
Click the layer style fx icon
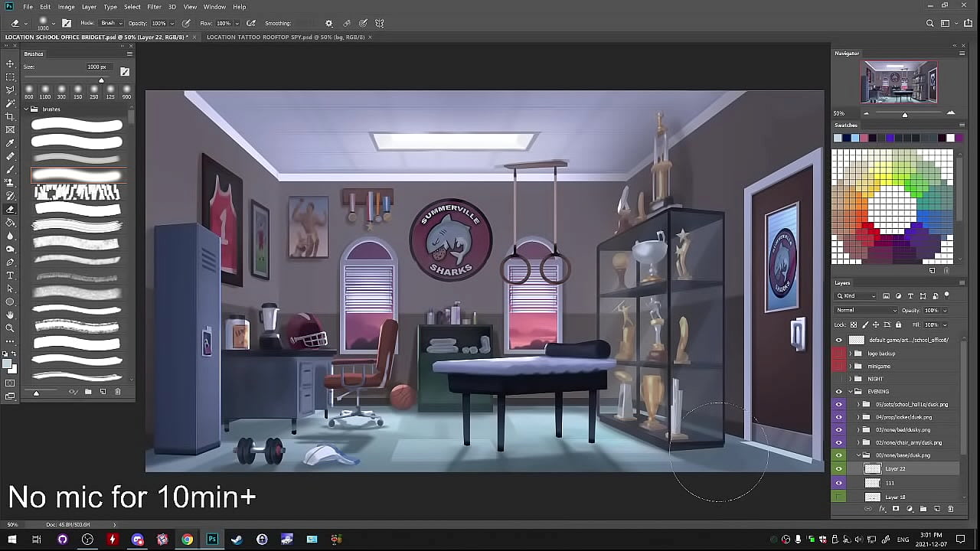click(x=881, y=509)
